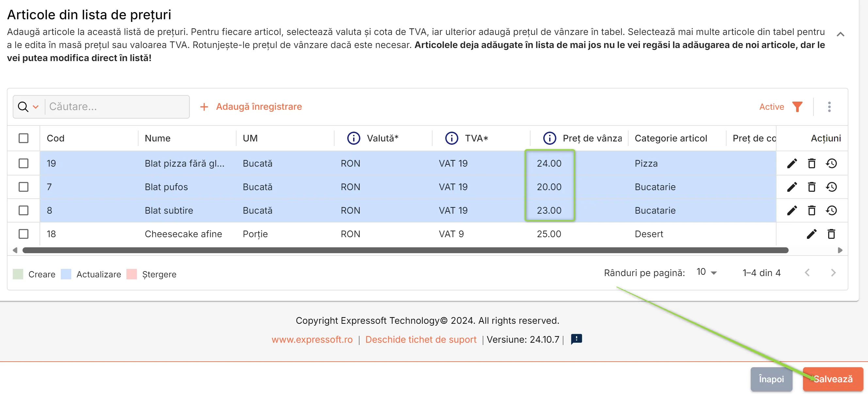Tick the checkbox for row code 19
This screenshot has height=394, width=868.
click(x=23, y=163)
